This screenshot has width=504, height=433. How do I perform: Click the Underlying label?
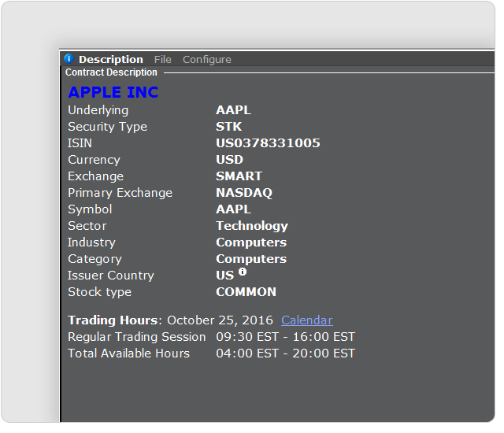98,110
